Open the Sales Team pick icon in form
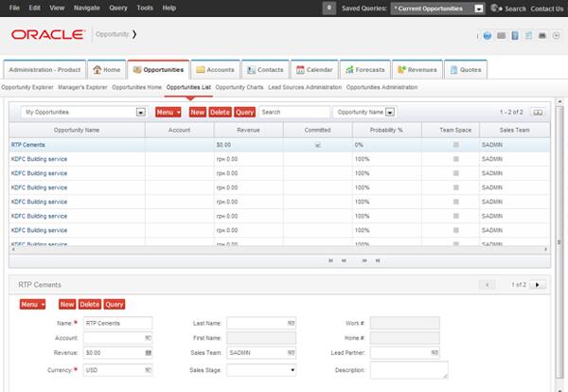Screen dimensions: 568x392 click(x=291, y=353)
